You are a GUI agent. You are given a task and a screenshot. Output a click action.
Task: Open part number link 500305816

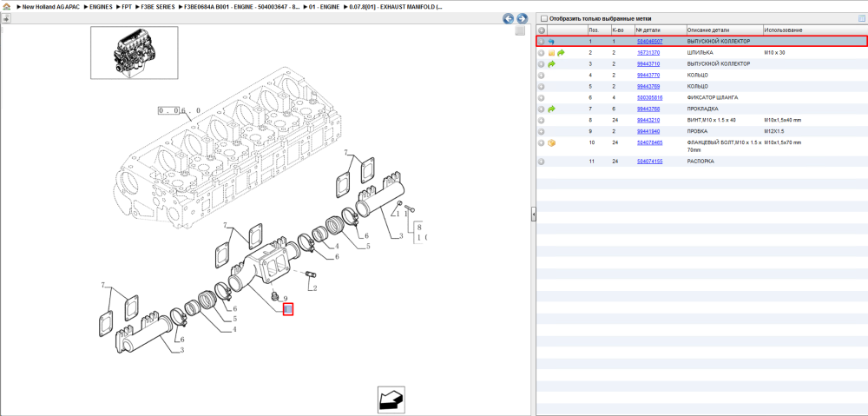(649, 98)
